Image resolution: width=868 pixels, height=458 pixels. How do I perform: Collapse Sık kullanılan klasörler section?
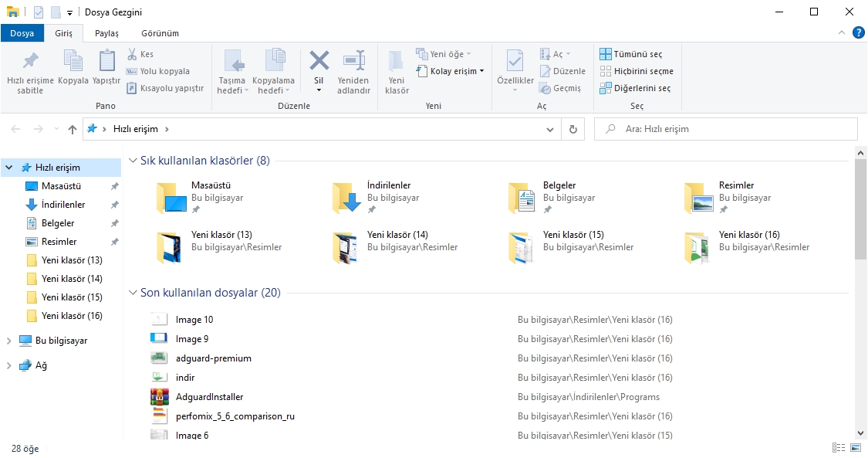click(133, 161)
